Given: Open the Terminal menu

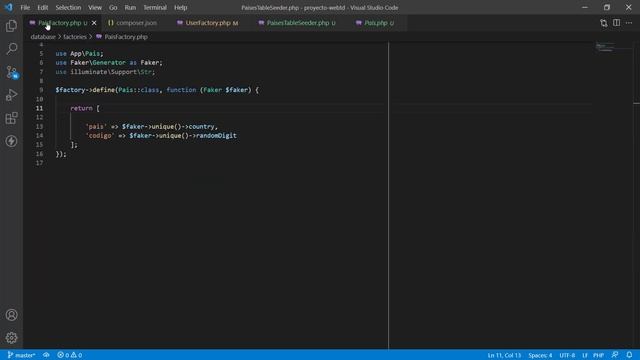Looking at the screenshot, I should (x=155, y=7).
